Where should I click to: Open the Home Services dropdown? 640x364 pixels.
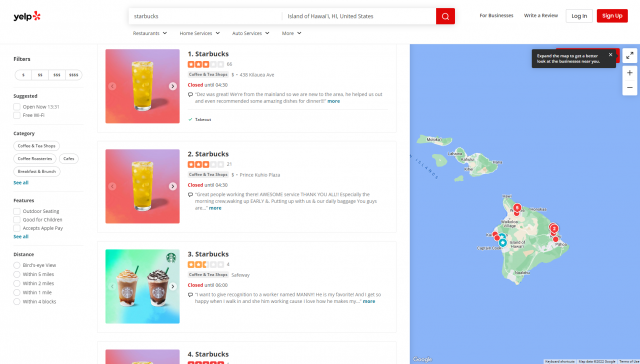(x=200, y=33)
